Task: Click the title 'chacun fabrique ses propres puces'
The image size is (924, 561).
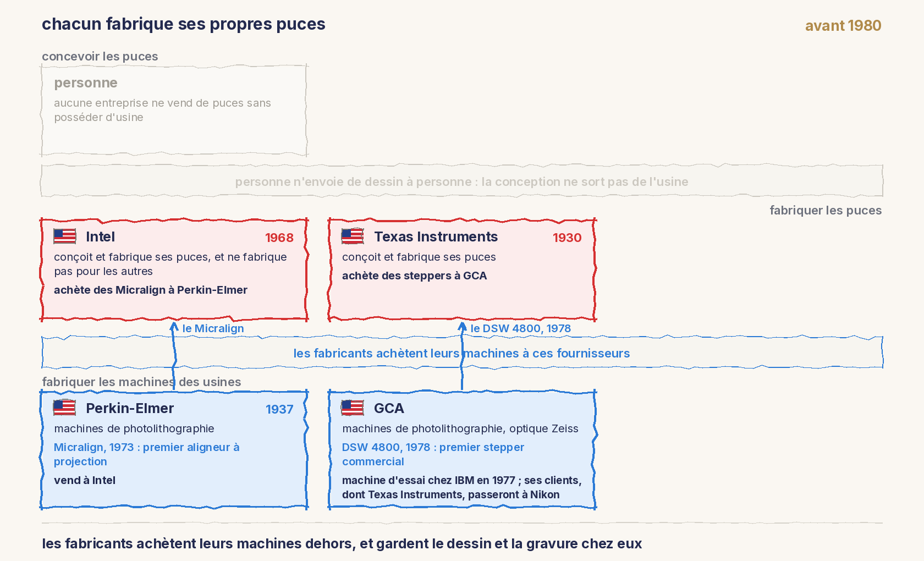Action: point(184,24)
